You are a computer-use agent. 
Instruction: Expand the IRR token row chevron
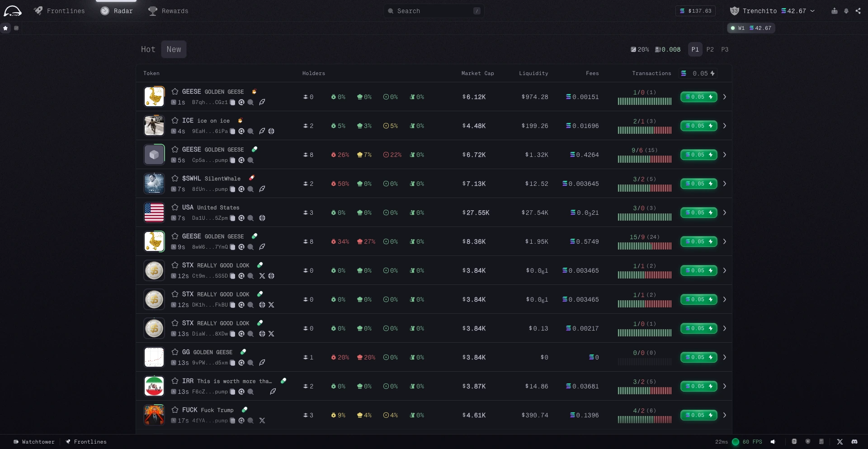[x=724, y=386]
